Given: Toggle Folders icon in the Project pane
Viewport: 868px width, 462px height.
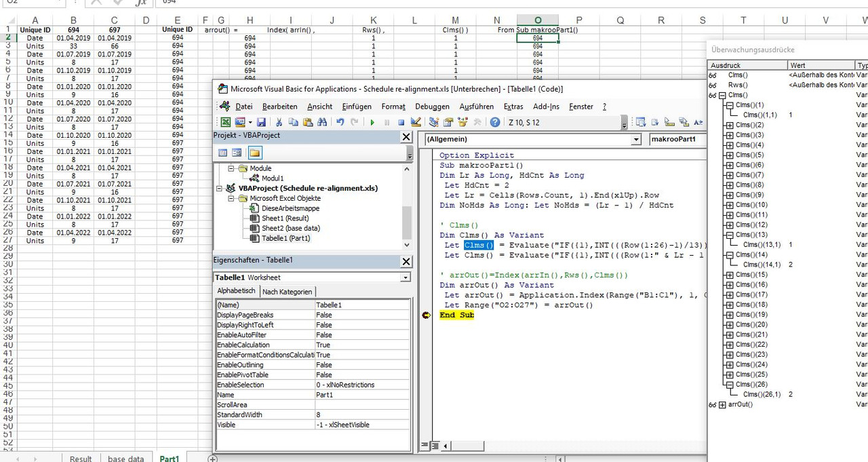Looking at the screenshot, I should [254, 153].
